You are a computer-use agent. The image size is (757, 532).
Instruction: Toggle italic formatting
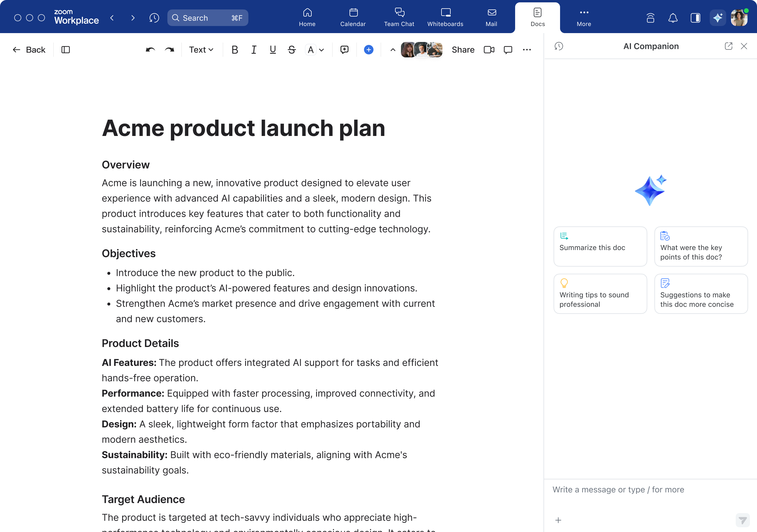pos(253,50)
